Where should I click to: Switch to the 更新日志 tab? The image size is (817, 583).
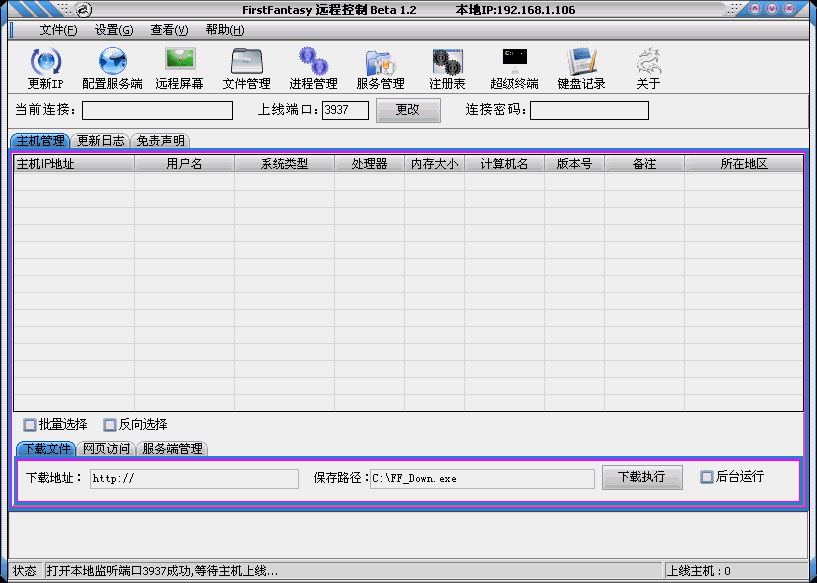[101, 141]
